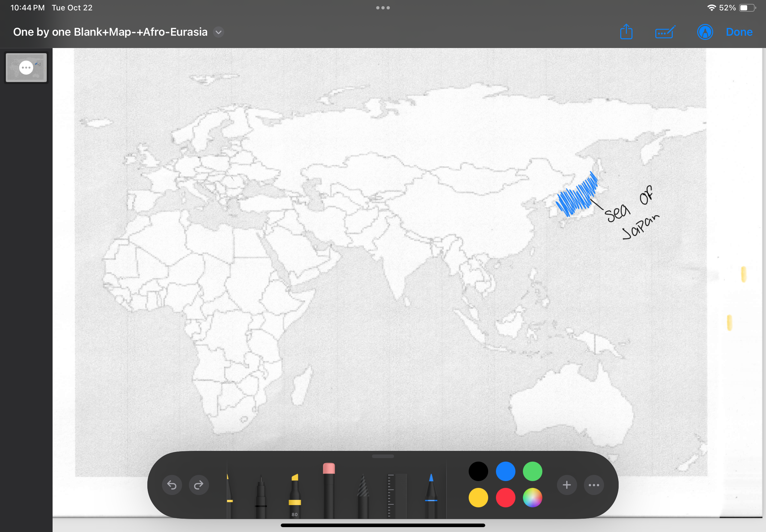The height and width of the screenshot is (532, 766).
Task: Open the form fill text field icon
Action: click(665, 32)
